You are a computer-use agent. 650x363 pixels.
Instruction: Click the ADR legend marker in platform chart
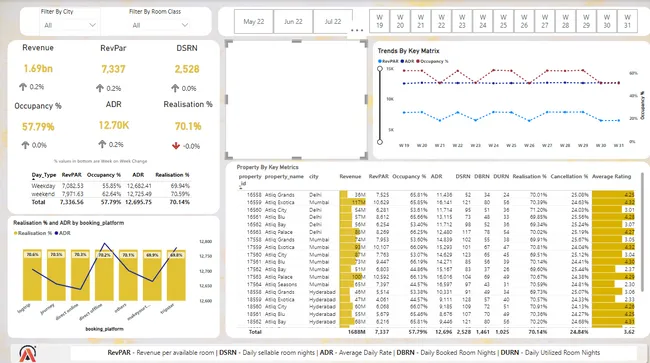[x=56, y=233]
